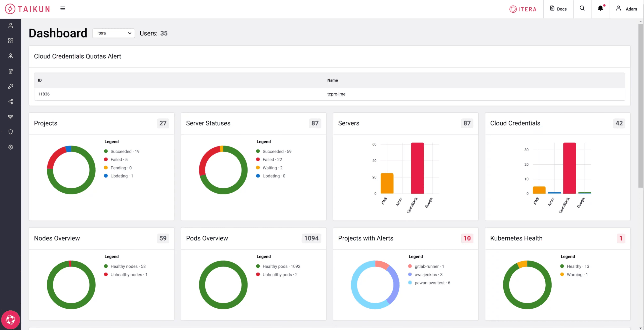Click the billing document sidebar icon
Image resolution: width=644 pixels, height=330 pixels.
[x=11, y=71]
